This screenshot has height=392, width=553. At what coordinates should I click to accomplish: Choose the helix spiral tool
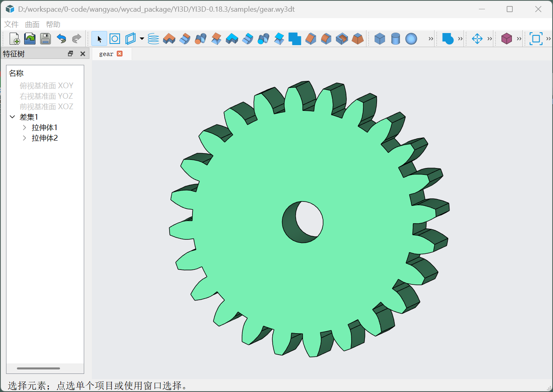[153, 39]
